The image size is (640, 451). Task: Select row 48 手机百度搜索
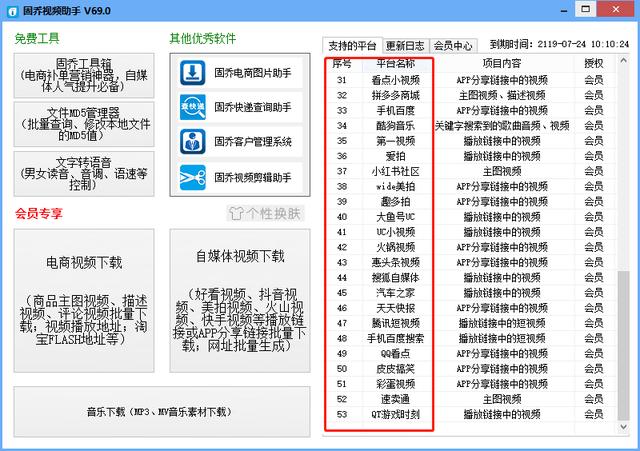tap(471, 338)
